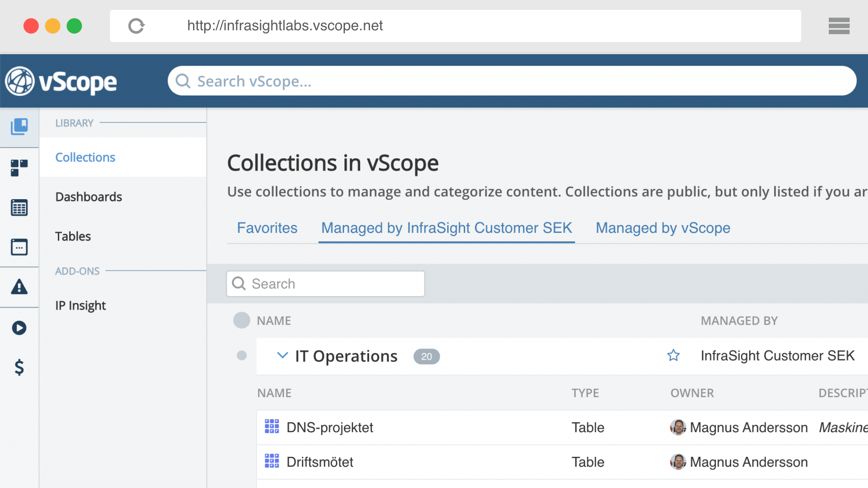This screenshot has width=868, height=488.
Task: Open the Library sidebar icon
Action: (19, 127)
